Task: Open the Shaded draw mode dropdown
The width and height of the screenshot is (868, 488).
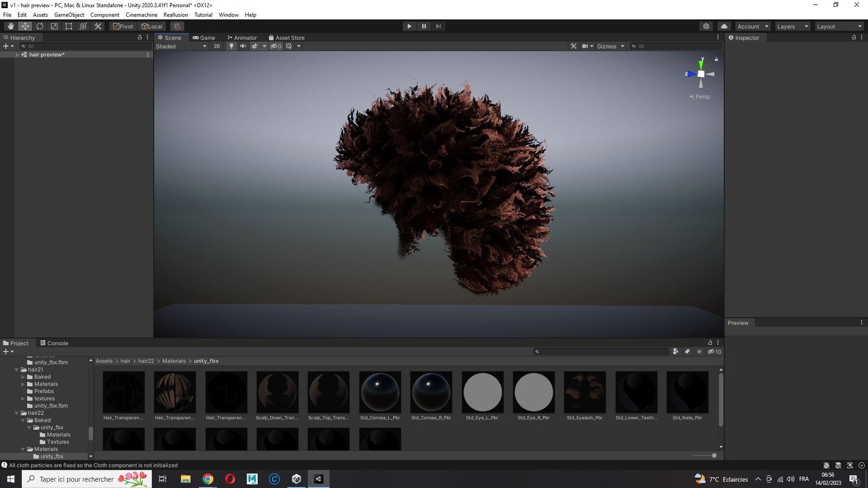Action: click(x=181, y=46)
